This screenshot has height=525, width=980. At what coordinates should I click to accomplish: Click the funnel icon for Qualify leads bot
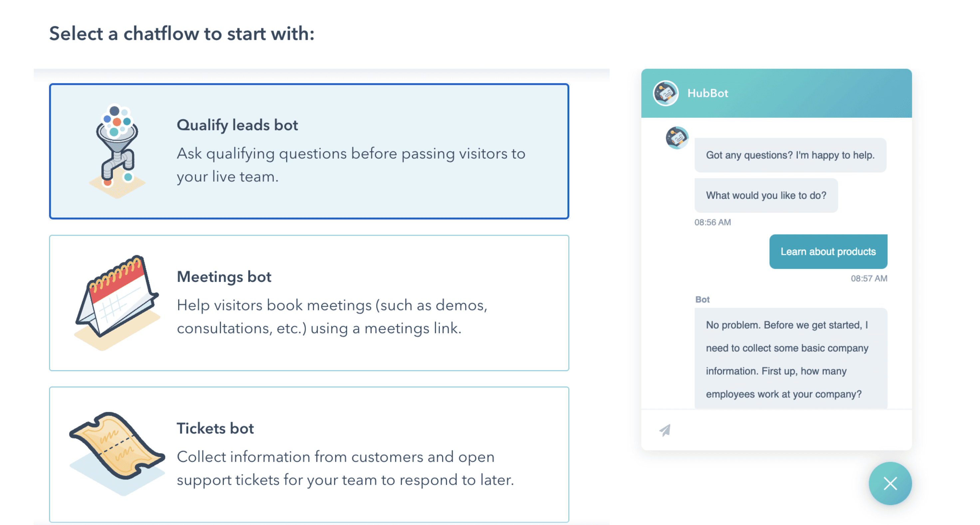117,151
